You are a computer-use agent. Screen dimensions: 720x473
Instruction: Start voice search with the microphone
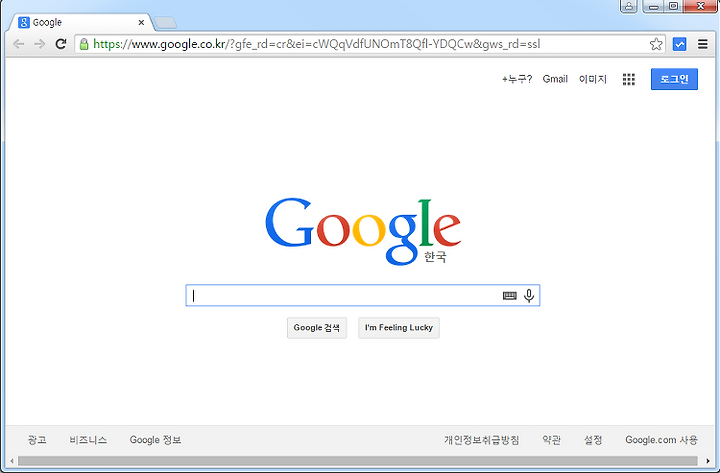click(x=529, y=296)
